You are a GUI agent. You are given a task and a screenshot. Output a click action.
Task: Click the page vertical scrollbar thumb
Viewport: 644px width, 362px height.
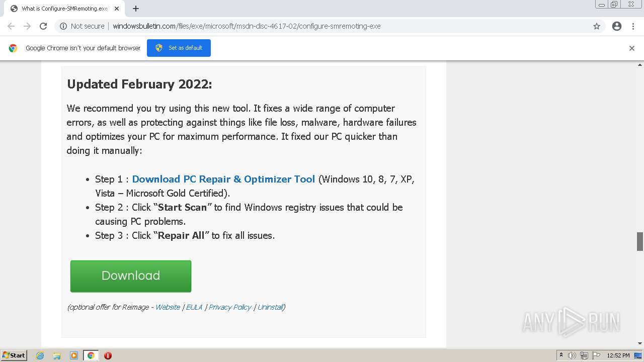640,241
